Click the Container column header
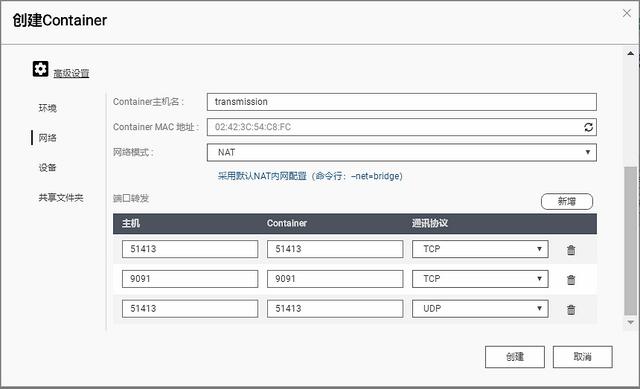This screenshot has height=389, width=640. click(x=287, y=223)
